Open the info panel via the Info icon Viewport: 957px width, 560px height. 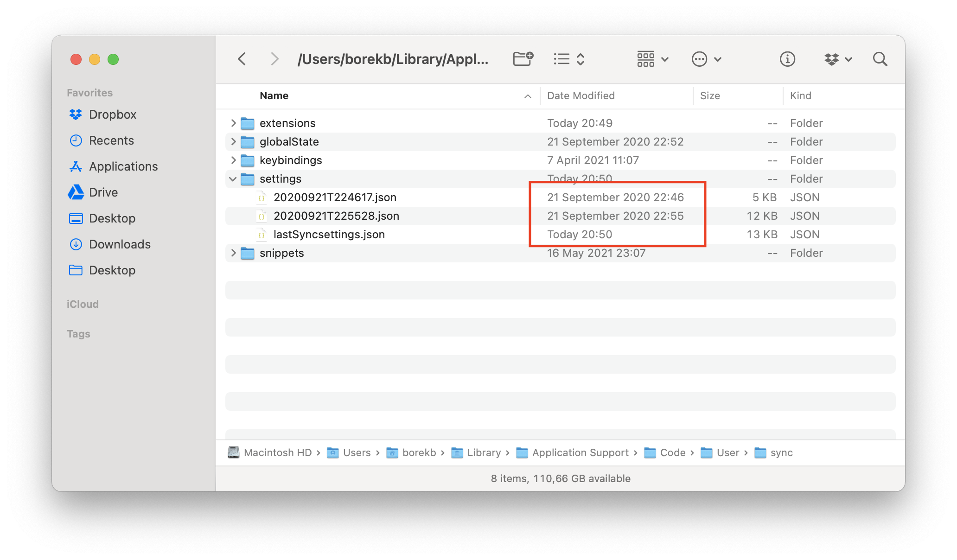pos(787,59)
